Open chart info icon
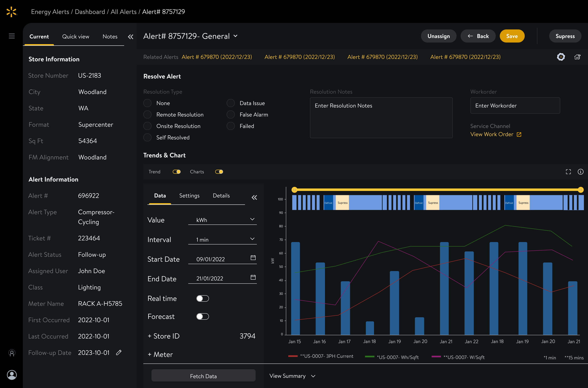588x388 pixels. click(580, 172)
